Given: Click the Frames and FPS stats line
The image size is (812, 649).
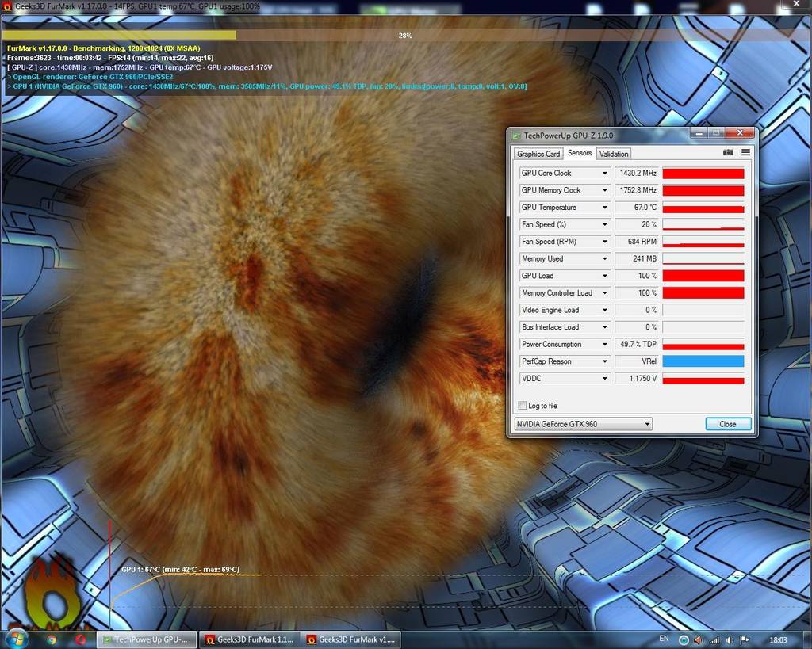Looking at the screenshot, I should pyautogui.click(x=109, y=58).
